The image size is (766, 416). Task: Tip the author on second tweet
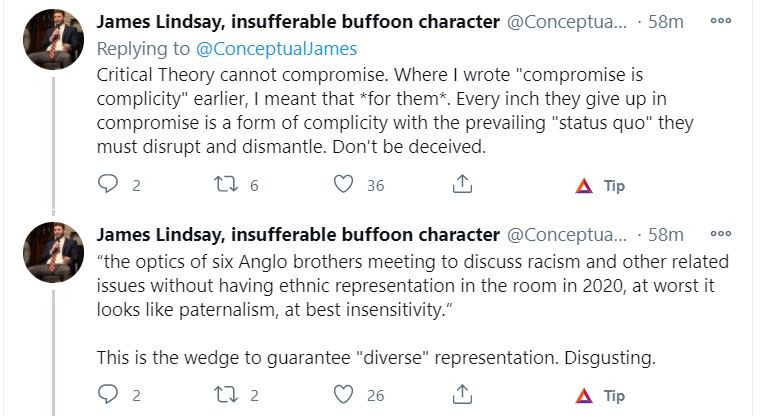tap(600, 396)
